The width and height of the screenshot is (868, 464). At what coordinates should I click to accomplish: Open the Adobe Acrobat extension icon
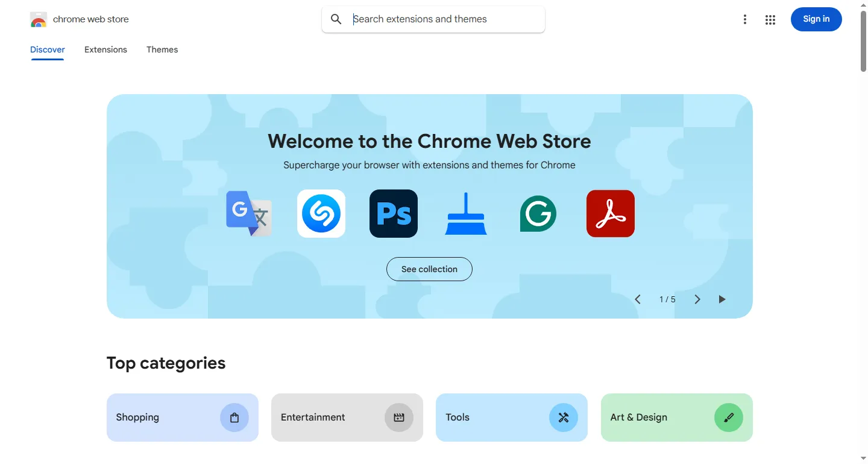611,214
